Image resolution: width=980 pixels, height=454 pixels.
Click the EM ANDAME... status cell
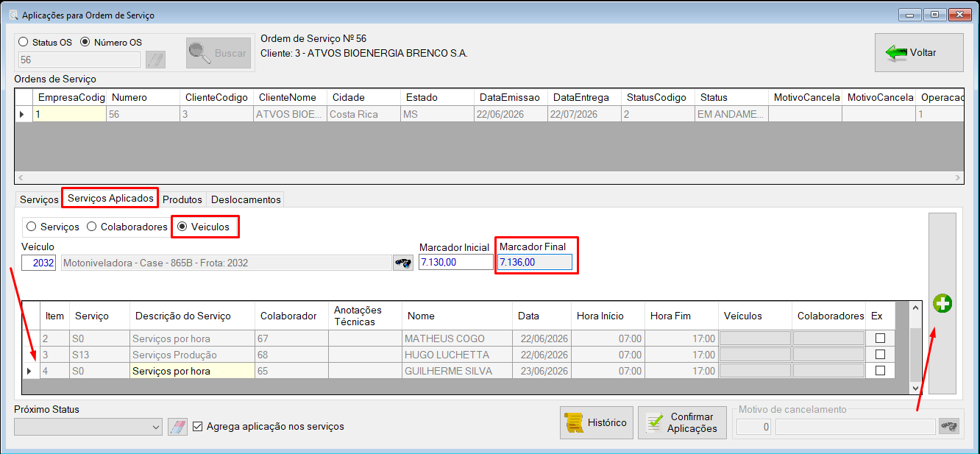point(731,114)
